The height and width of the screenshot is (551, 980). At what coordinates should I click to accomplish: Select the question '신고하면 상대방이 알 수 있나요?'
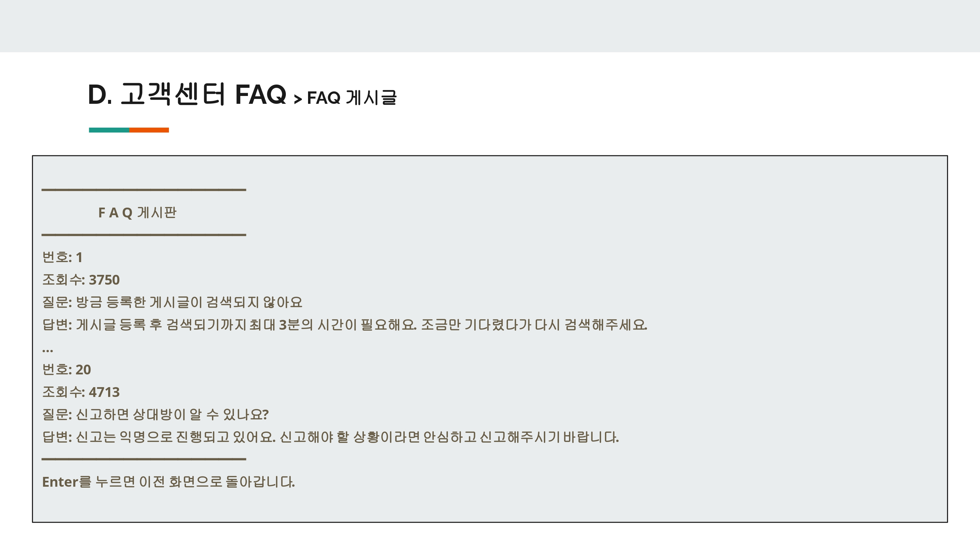click(172, 415)
